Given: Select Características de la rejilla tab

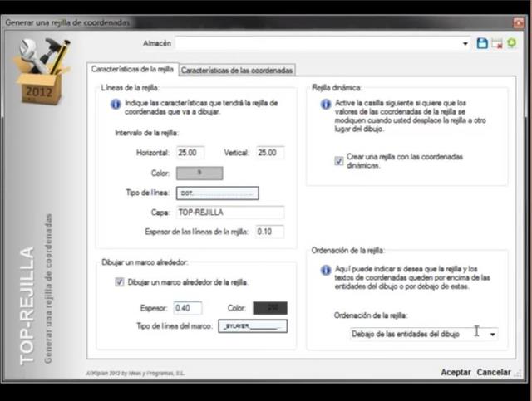Looking at the screenshot, I should pos(132,69).
